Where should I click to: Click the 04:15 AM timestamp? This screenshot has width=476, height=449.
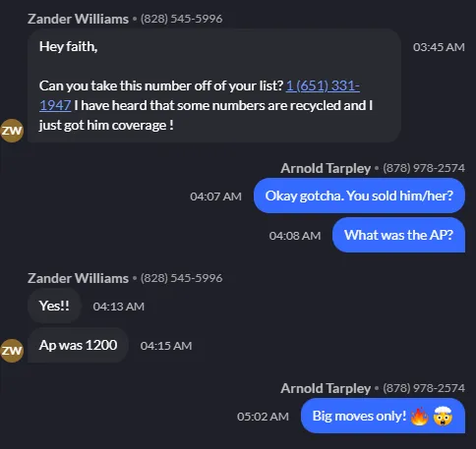click(166, 346)
